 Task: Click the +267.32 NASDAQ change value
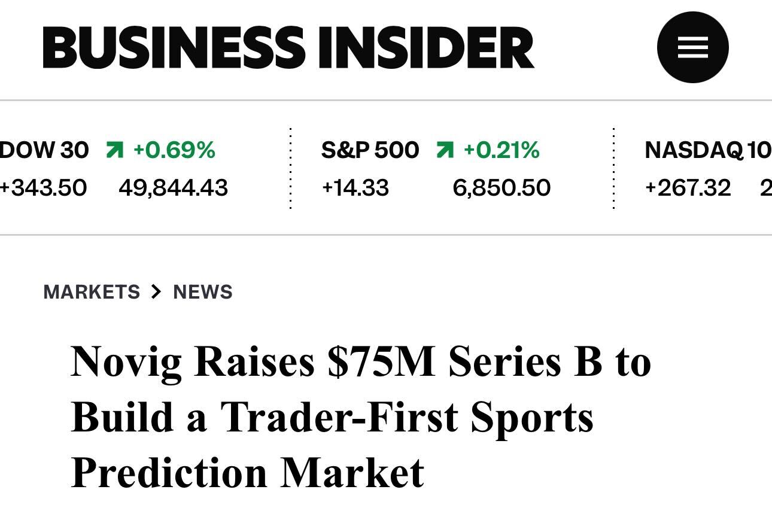click(688, 188)
